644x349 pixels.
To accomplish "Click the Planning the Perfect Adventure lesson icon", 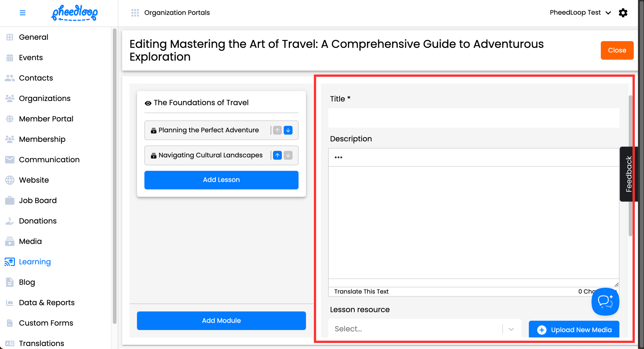I will [154, 131].
